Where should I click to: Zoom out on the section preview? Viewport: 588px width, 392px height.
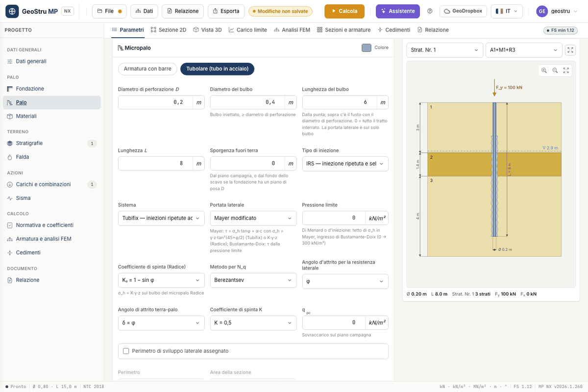[555, 71]
